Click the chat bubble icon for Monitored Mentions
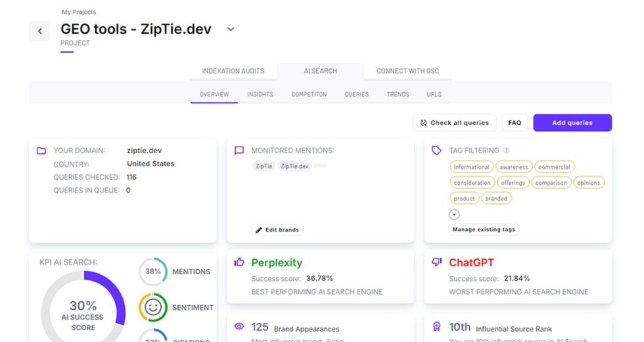 (239, 151)
